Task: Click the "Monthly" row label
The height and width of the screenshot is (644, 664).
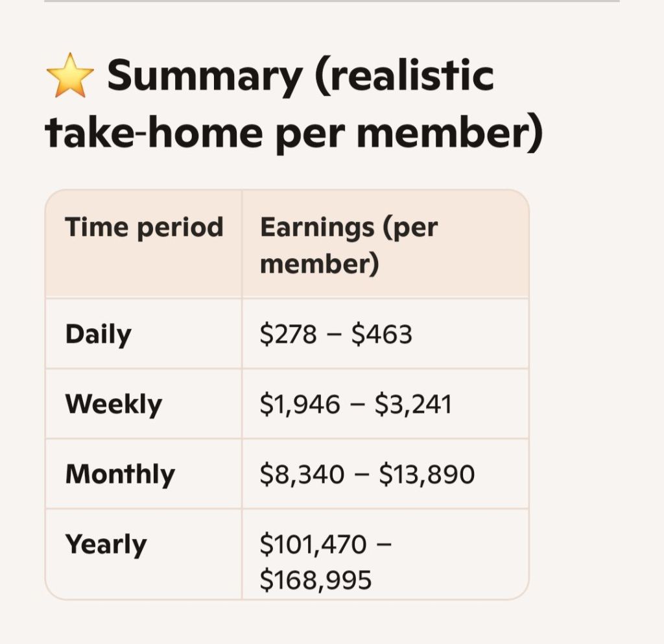Action: (x=120, y=474)
